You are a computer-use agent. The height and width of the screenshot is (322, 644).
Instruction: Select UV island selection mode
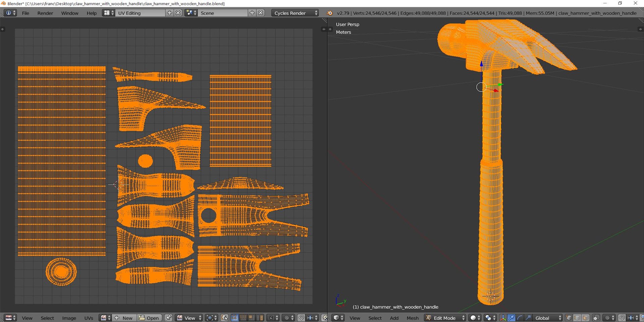260,318
